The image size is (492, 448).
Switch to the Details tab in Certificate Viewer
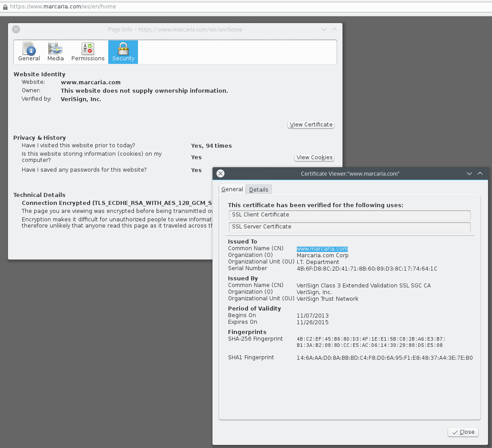[259, 189]
